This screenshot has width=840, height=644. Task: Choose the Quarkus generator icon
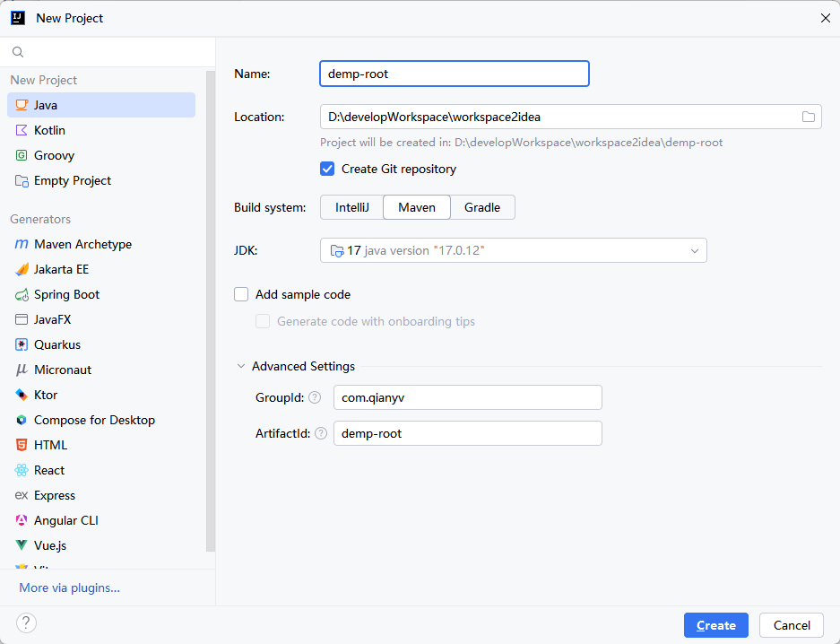[x=22, y=344]
